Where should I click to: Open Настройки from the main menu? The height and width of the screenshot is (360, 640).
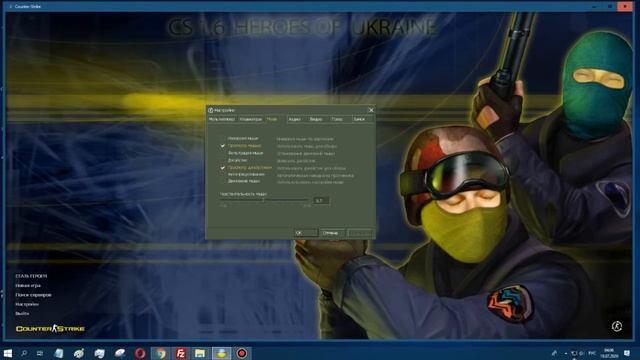click(27, 304)
